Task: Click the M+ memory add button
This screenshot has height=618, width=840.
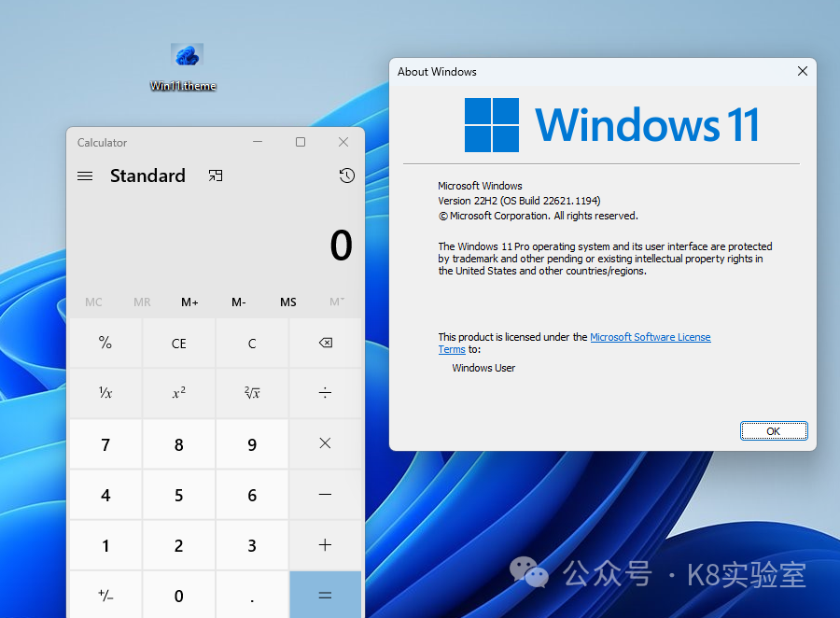Action: click(189, 302)
